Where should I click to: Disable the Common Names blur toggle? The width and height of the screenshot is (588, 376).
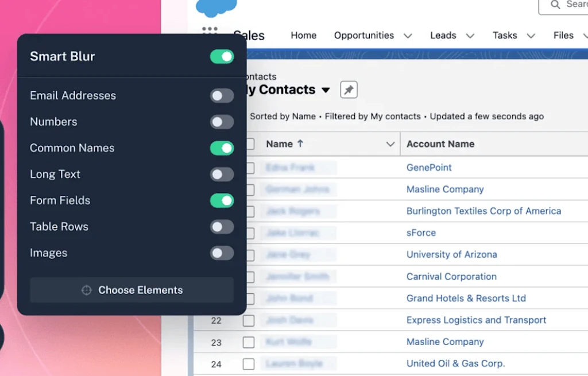point(222,148)
